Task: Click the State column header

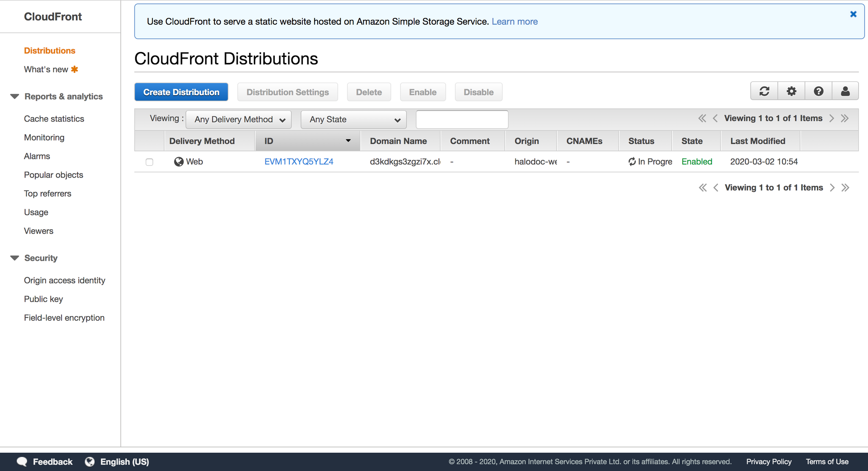Action: click(x=696, y=141)
